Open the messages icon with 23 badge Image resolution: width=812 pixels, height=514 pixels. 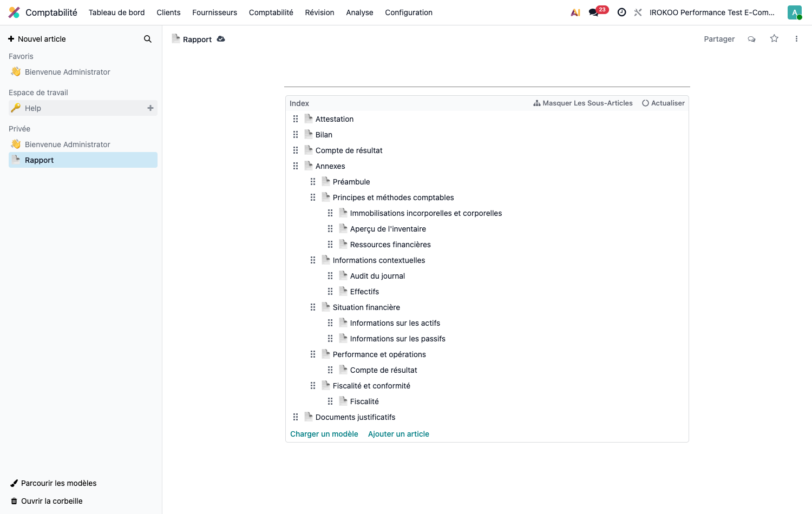(x=598, y=11)
